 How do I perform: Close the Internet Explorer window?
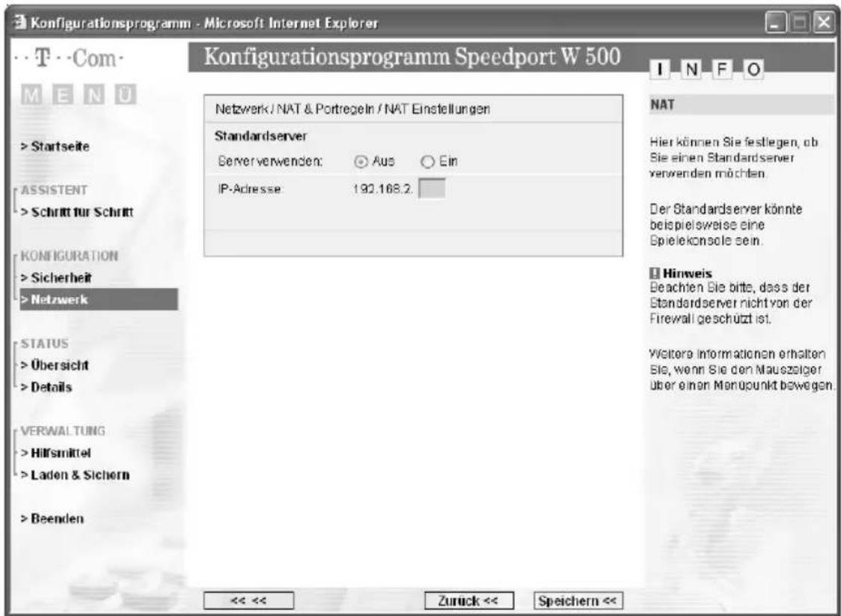pos(823,24)
